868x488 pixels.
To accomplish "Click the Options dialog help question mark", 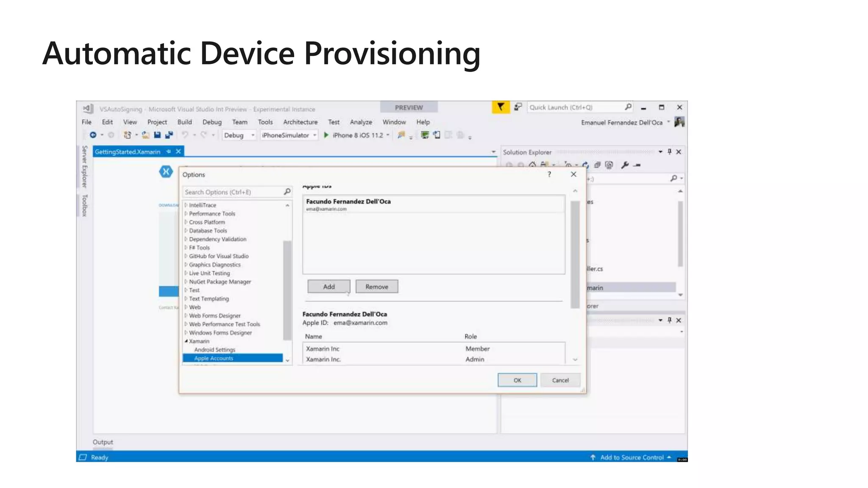I will coord(549,174).
